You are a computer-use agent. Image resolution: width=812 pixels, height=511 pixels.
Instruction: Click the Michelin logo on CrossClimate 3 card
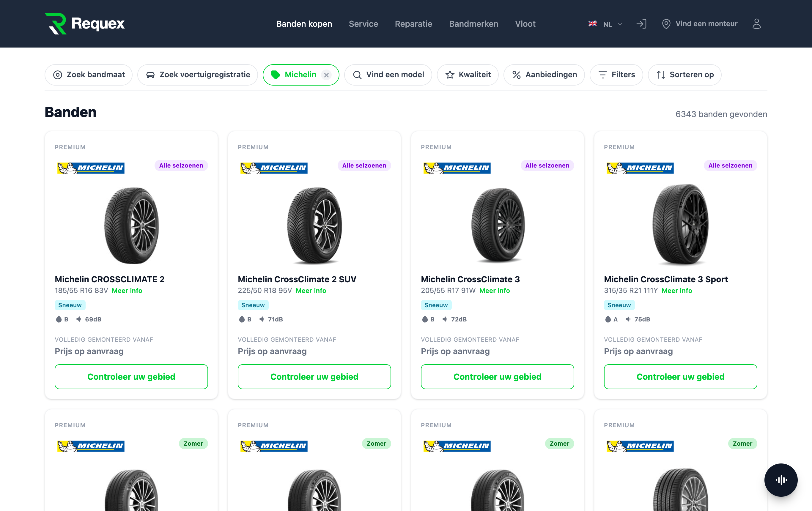click(x=457, y=168)
